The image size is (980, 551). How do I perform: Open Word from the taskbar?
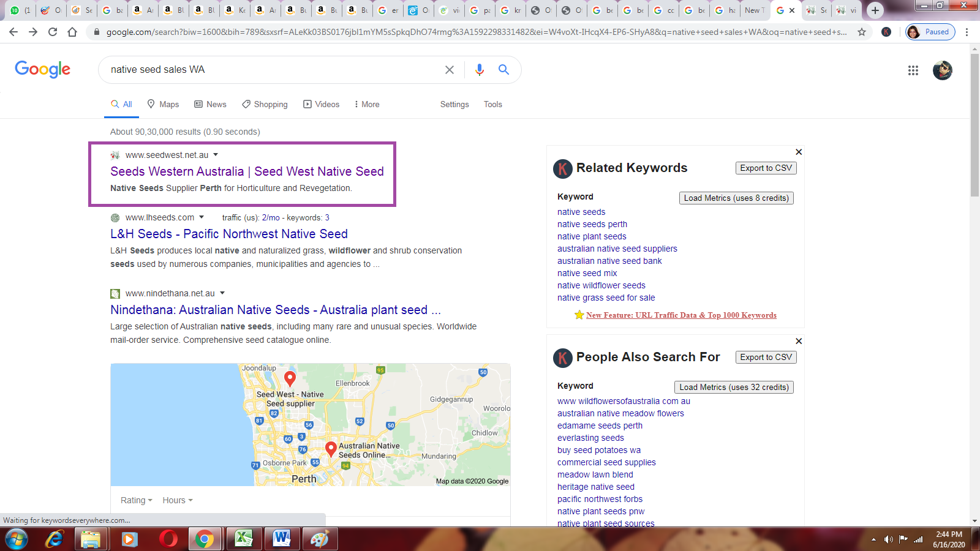(282, 539)
